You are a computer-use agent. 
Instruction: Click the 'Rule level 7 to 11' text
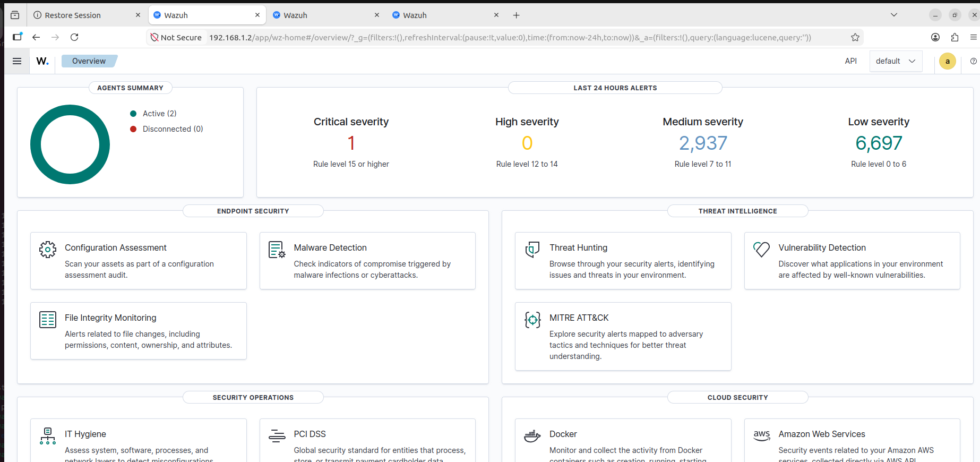tap(703, 164)
